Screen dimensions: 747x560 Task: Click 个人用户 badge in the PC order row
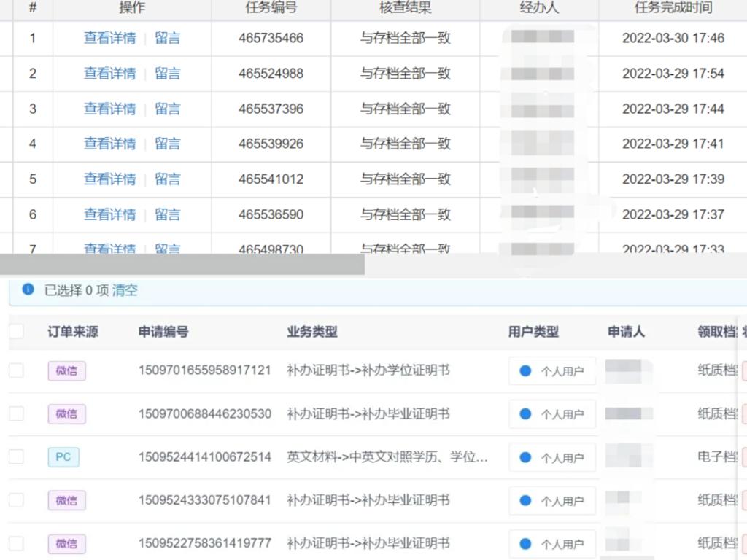(x=552, y=458)
